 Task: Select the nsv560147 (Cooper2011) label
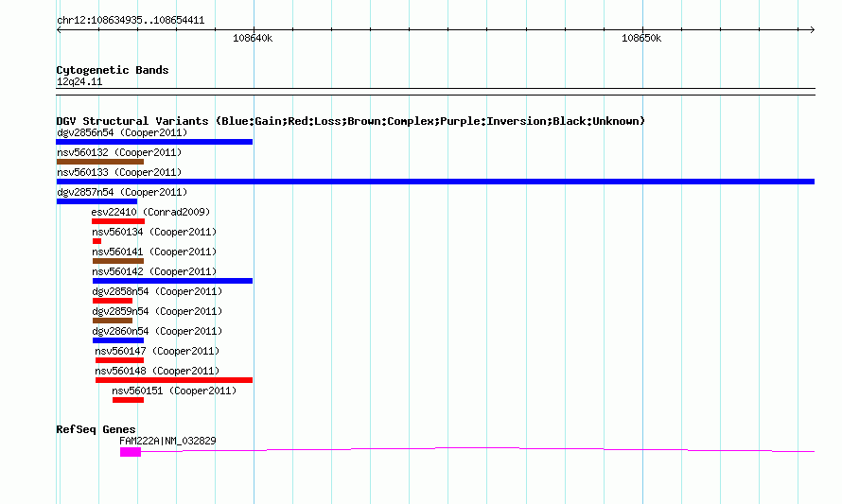(157, 351)
